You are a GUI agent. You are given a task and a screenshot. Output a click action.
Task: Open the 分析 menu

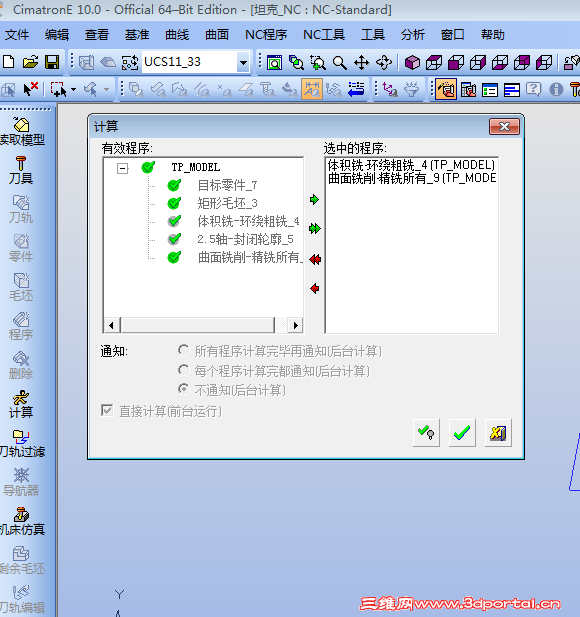[413, 35]
